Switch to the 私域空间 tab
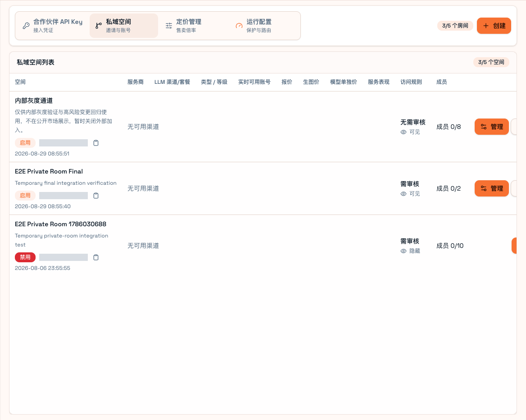 click(124, 26)
